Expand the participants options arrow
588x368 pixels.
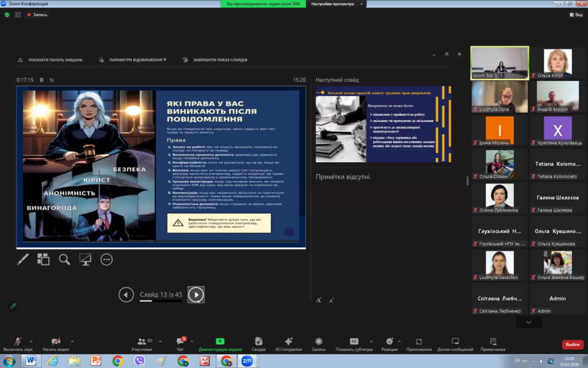[x=160, y=341]
